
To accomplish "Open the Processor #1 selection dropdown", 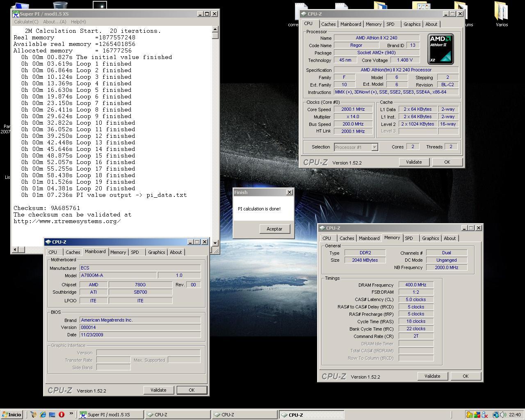I will coord(374,147).
